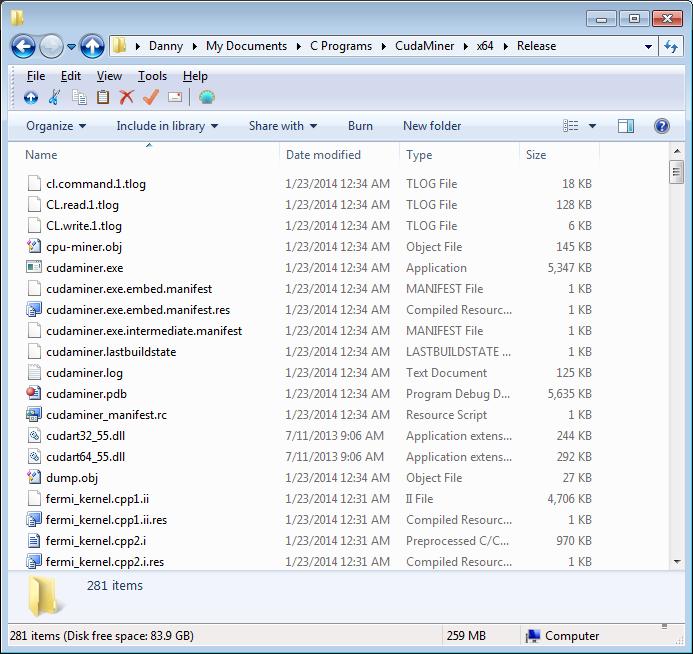The width and height of the screenshot is (693, 654).
Task: Click Computer zone in status bar
Action: pyautogui.click(x=563, y=636)
